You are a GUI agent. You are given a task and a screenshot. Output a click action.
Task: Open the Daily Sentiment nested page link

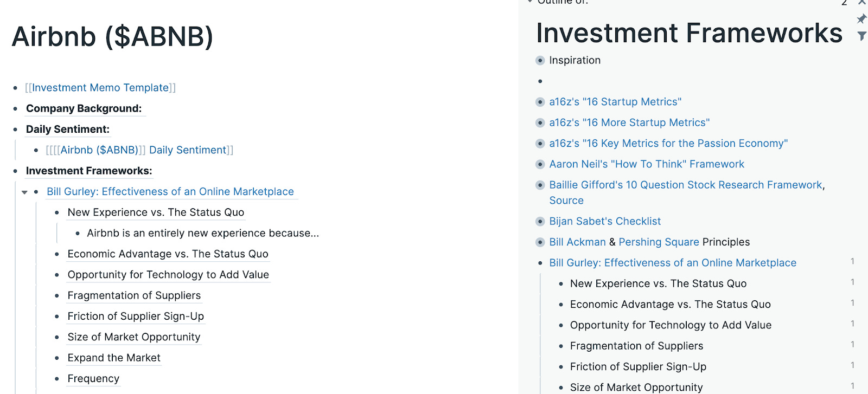(188, 150)
